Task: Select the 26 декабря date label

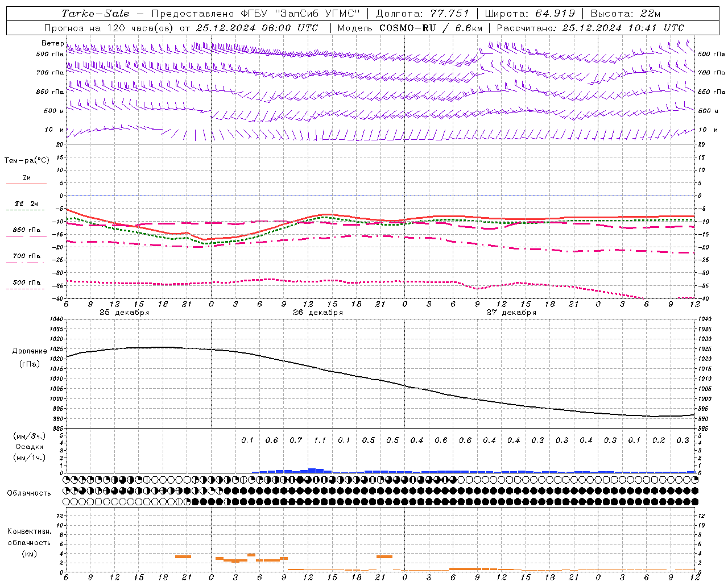Action: tap(318, 313)
